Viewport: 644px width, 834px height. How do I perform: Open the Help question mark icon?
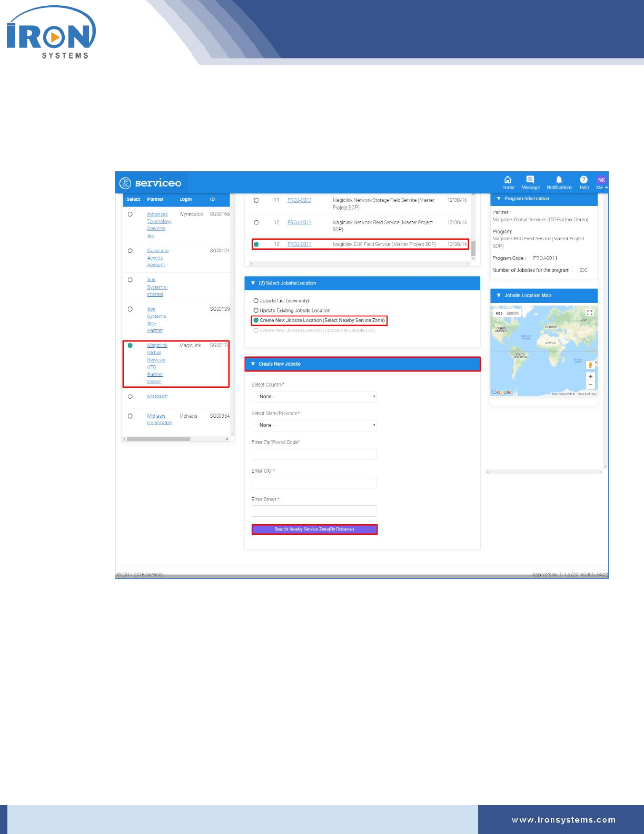(x=584, y=180)
